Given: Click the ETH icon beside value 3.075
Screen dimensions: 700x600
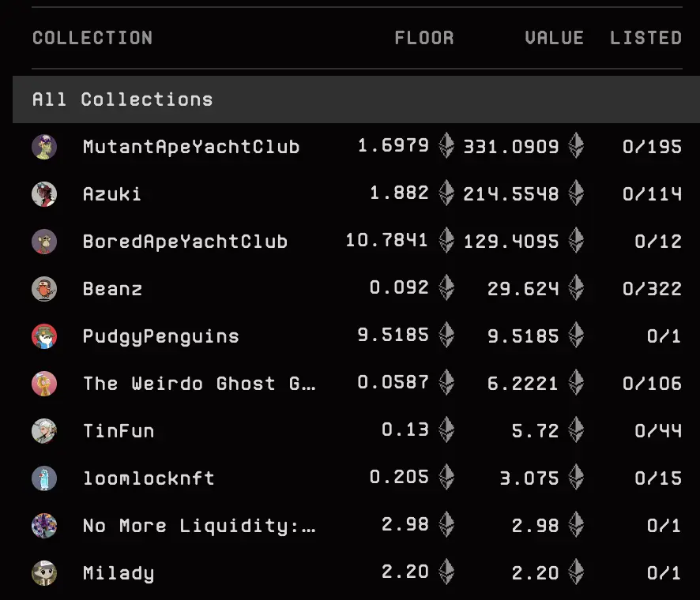Looking at the screenshot, I should (x=576, y=477).
